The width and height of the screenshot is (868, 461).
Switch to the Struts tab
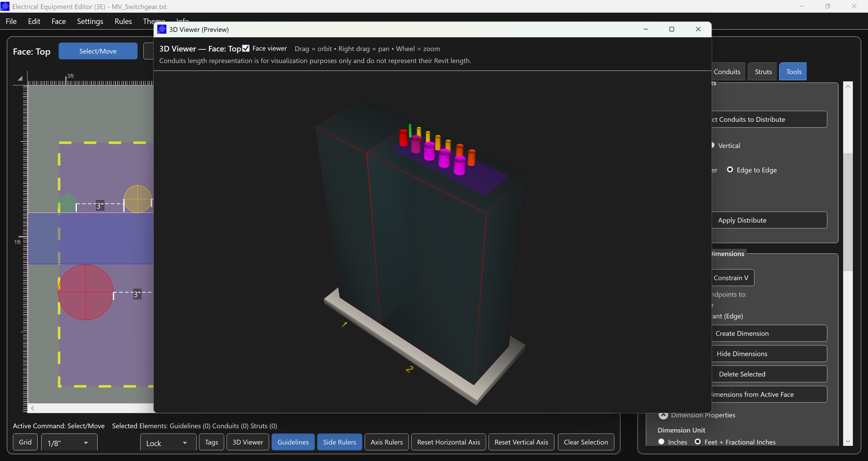tap(762, 71)
